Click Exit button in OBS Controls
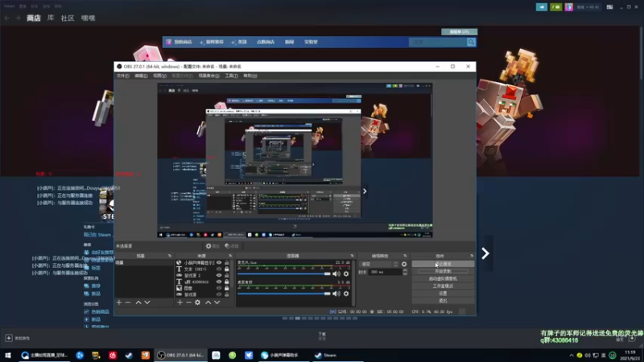644x362 pixels. point(444,301)
